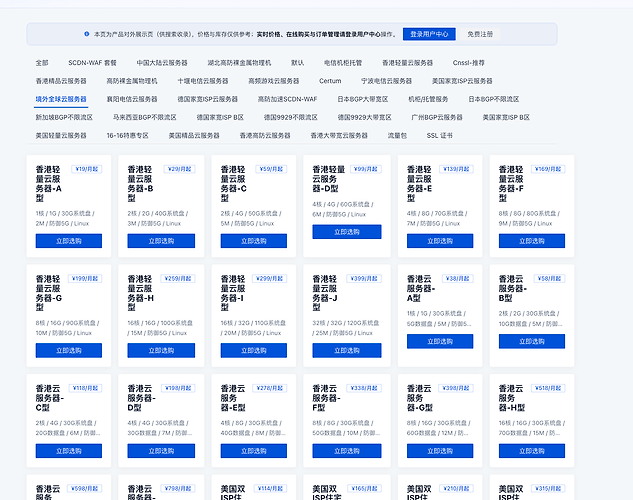Open the 香港高防云服务器 category
Viewport: 633px width, 500px height.
tap(265, 136)
